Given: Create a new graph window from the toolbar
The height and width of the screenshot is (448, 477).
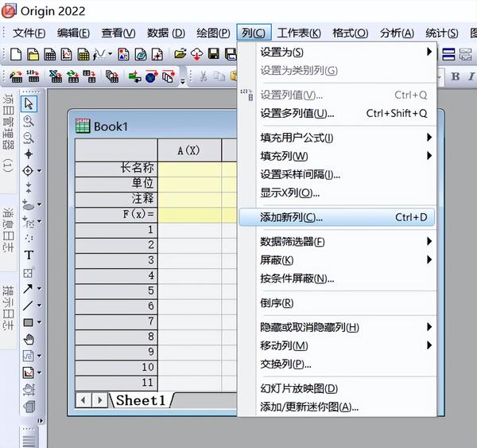Looking at the screenshot, I should tap(67, 55).
